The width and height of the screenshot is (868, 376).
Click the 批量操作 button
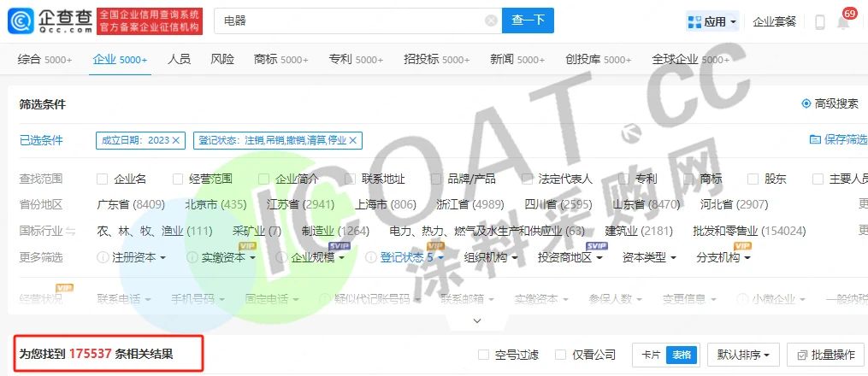(x=826, y=355)
